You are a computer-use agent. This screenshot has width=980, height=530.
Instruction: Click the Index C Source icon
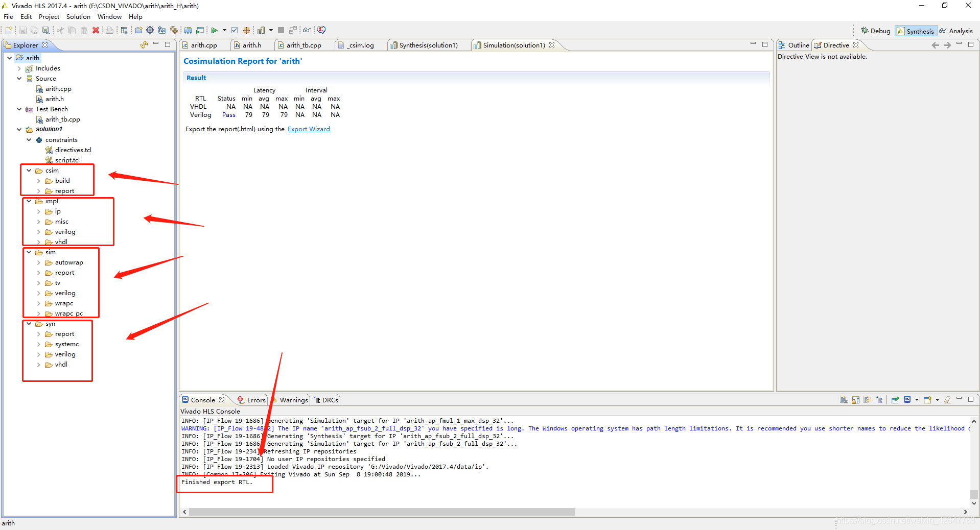point(188,30)
